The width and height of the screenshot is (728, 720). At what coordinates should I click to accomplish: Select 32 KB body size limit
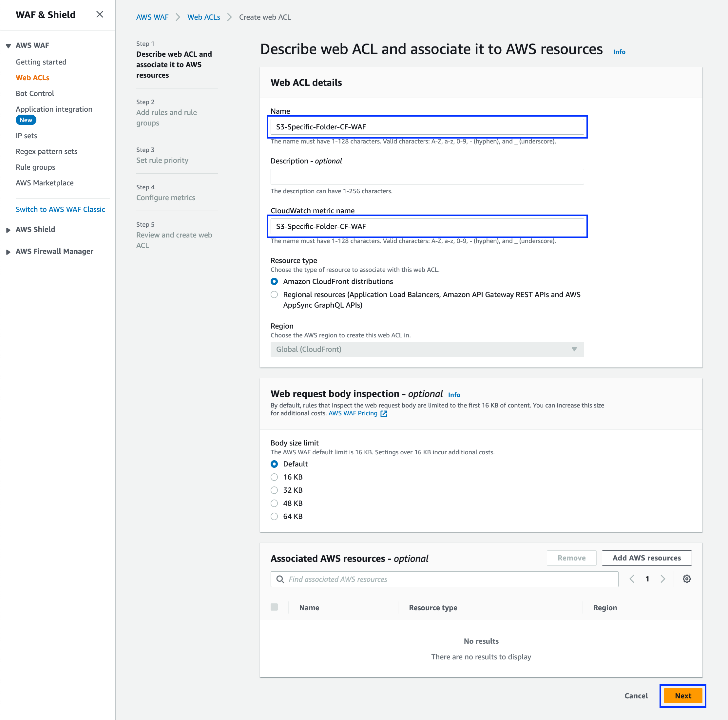click(274, 490)
